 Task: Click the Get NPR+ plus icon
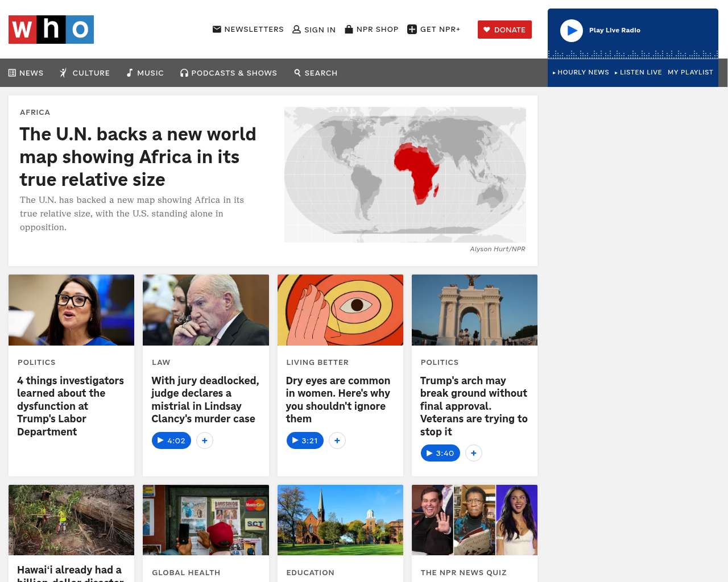pyautogui.click(x=412, y=30)
